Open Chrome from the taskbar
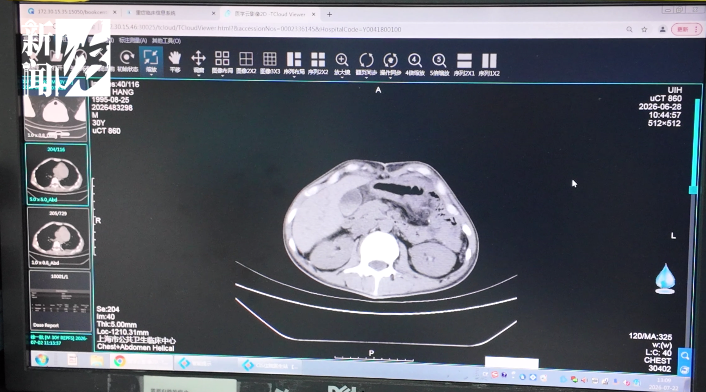 point(119,361)
